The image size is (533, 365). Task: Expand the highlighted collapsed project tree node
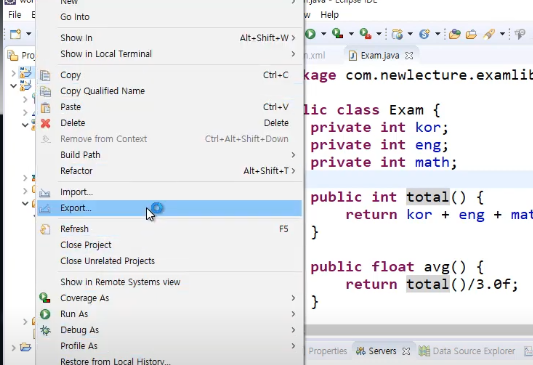14,73
